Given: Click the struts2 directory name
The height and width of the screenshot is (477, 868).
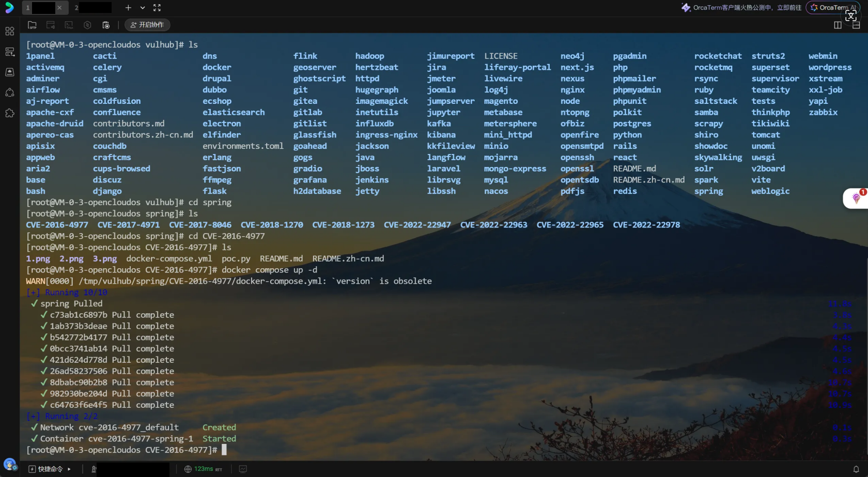Looking at the screenshot, I should (x=768, y=56).
